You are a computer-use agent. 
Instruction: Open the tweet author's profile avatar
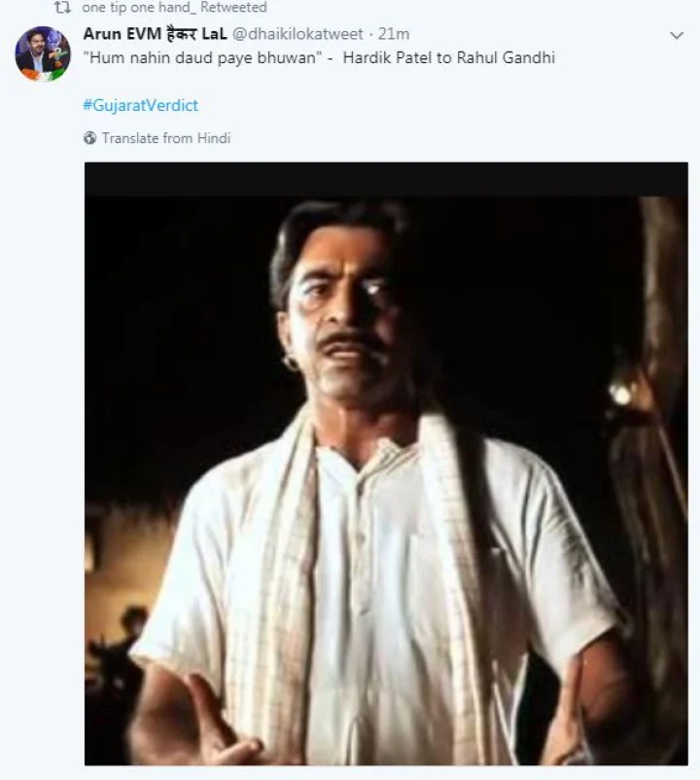tap(42, 53)
